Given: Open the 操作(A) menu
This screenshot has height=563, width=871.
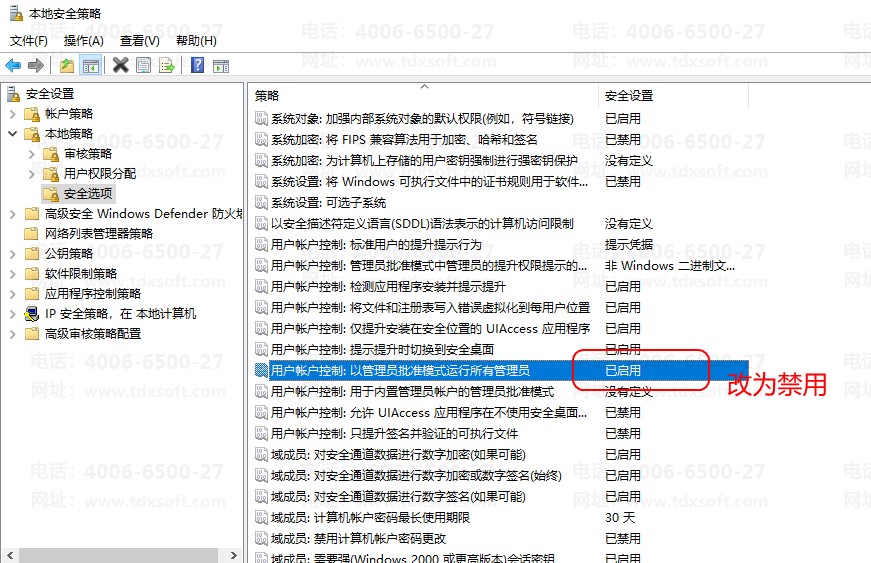Looking at the screenshot, I should pos(83,41).
